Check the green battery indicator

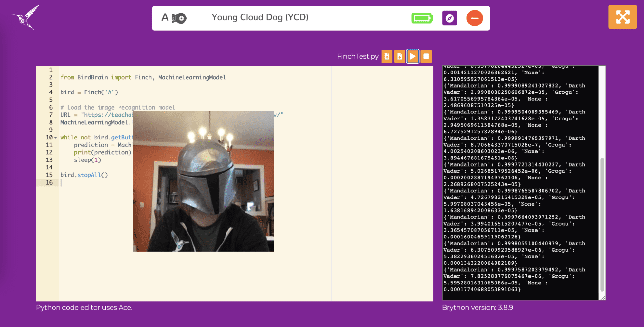click(x=422, y=18)
